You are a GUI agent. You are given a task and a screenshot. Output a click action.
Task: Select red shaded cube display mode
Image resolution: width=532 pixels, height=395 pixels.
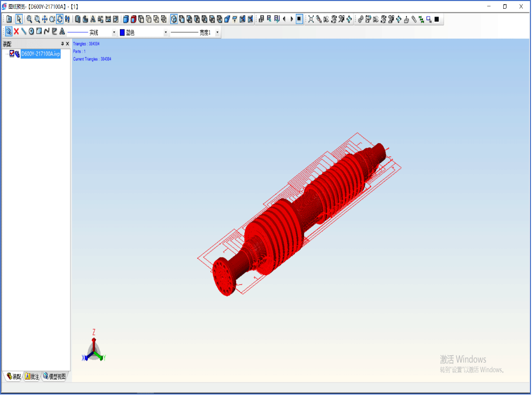[133, 20]
